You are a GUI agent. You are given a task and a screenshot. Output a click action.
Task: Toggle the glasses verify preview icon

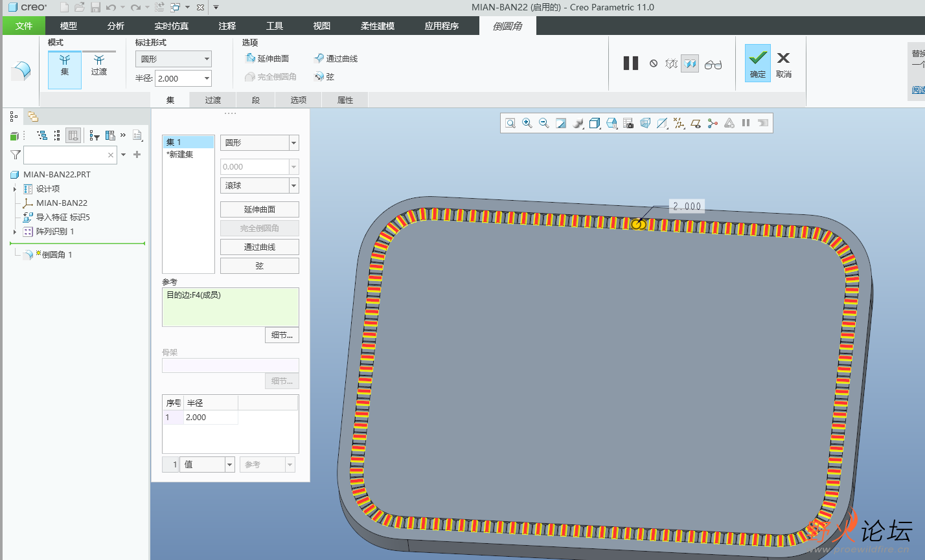coord(713,64)
